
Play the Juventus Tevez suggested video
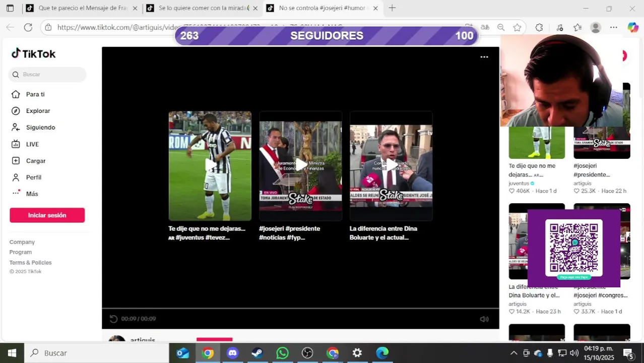click(x=210, y=166)
